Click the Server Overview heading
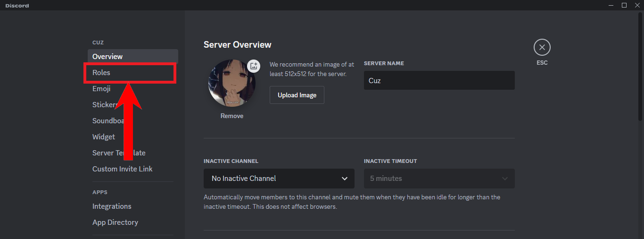644x239 pixels. point(238,45)
